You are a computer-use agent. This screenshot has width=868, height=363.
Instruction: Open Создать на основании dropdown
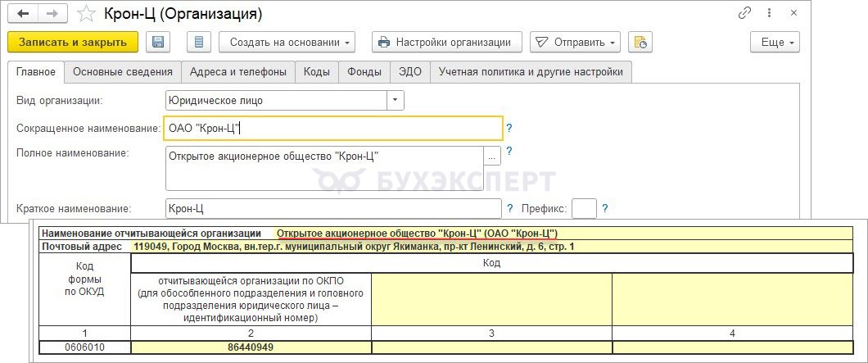[287, 42]
